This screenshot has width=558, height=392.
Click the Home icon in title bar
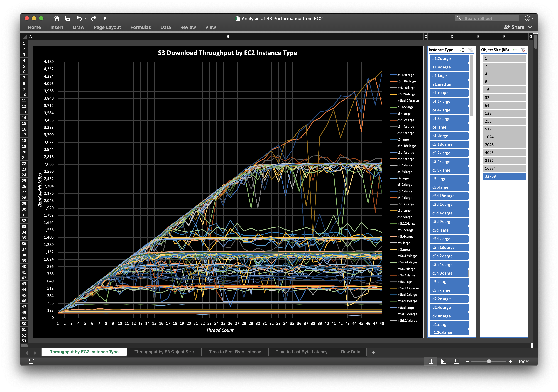pyautogui.click(x=57, y=18)
